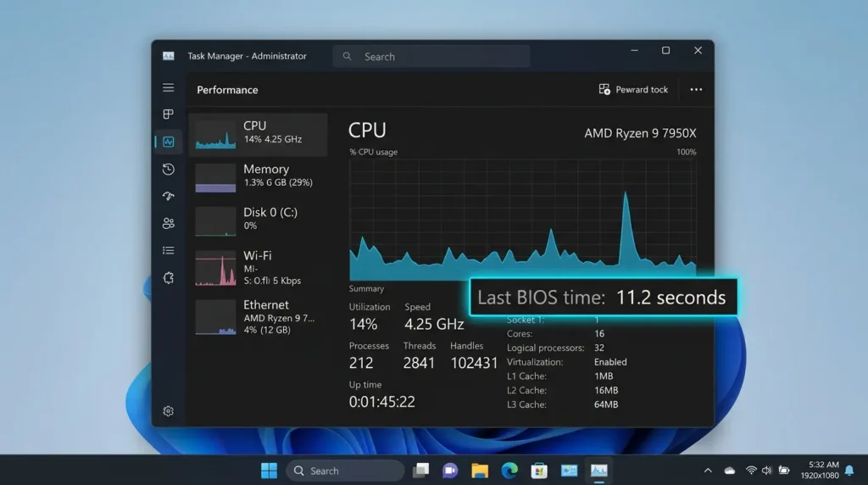Screen dimensions: 868x485
Task: Click the OneDrive cloud tray icon
Action: tap(730, 471)
